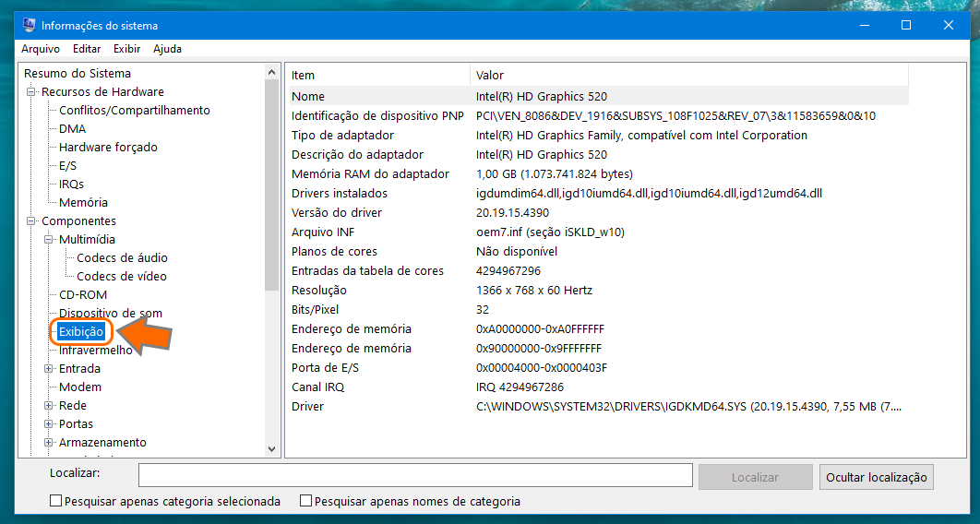Click the IGDKMD64.SYS driver path value

688,406
